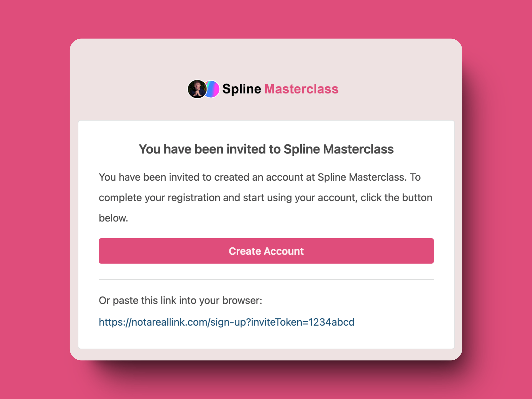Select the gradient Spline logo circle
This screenshot has width=532, height=399.
[212, 89]
